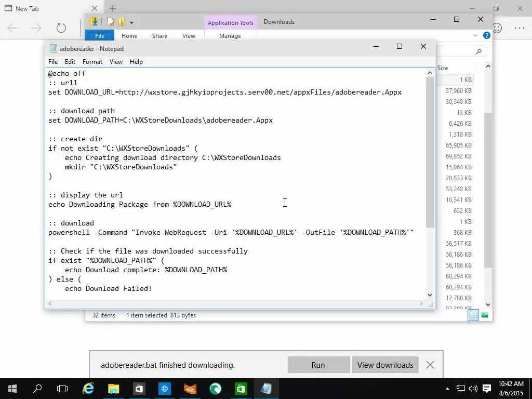The image size is (532, 399).
Task: Click network icon in system tray
Action: tap(460, 389)
